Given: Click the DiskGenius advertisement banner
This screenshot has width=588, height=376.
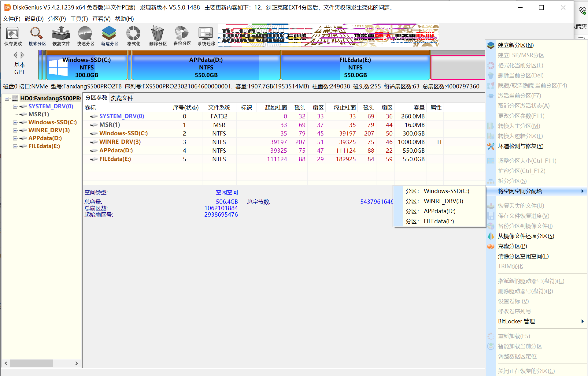Looking at the screenshot, I should click(328, 35).
